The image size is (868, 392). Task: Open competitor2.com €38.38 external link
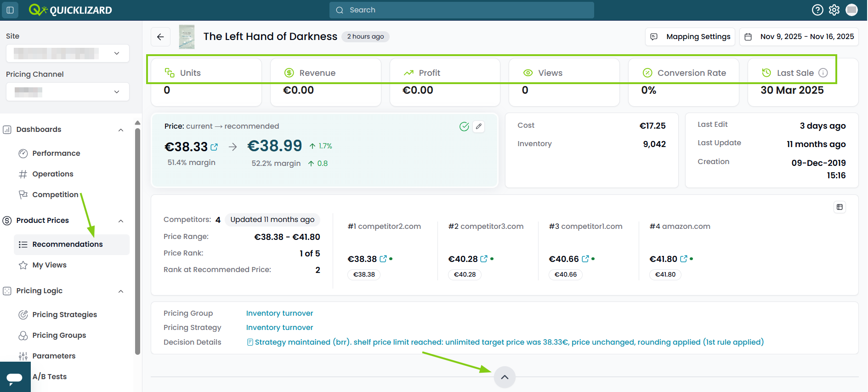coord(383,259)
